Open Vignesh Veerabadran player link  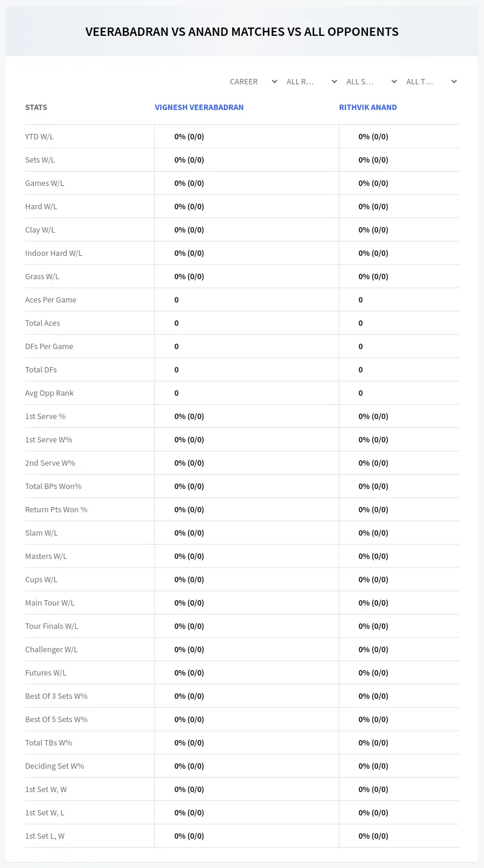(199, 108)
